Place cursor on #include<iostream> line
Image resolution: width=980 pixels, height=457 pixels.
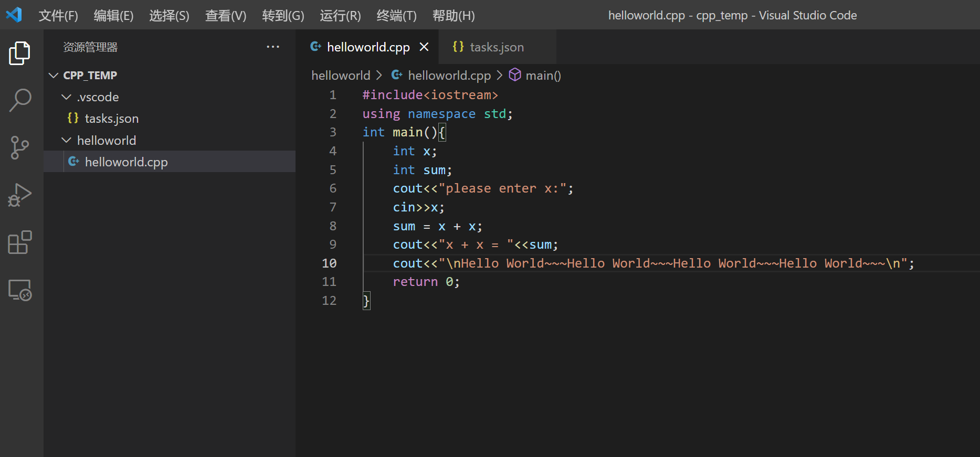pyautogui.click(x=430, y=95)
